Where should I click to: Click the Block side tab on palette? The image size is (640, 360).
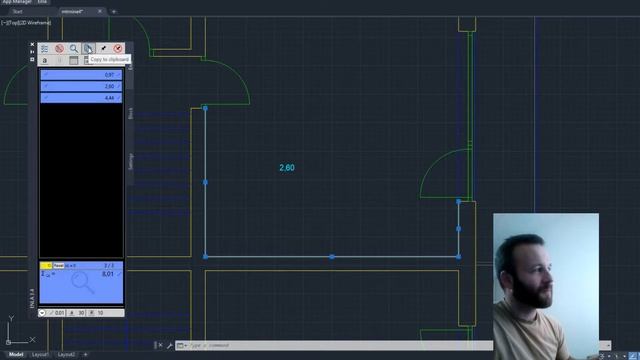click(x=131, y=113)
